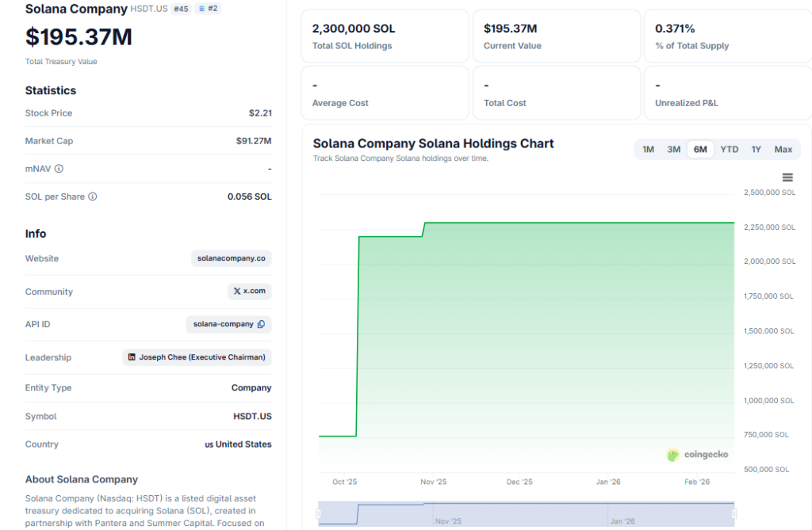The height and width of the screenshot is (530, 812).
Task: Show Max range on holdings chart
Action: pyautogui.click(x=783, y=150)
